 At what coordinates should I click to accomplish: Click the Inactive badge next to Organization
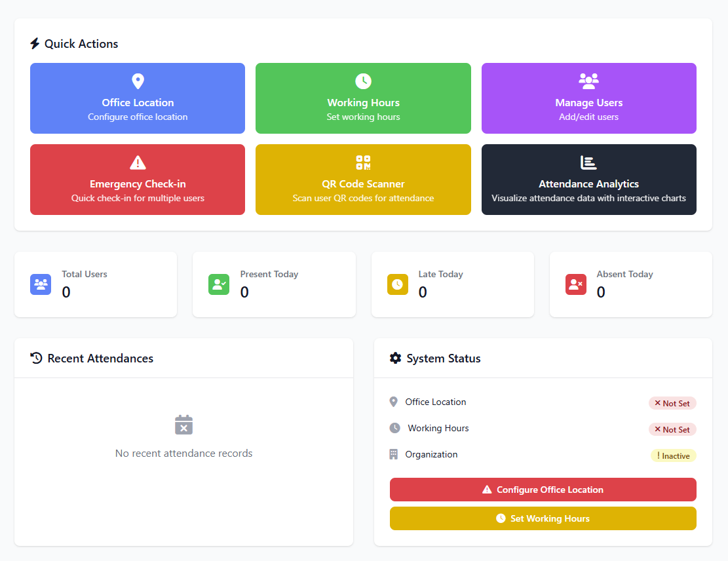pos(674,455)
